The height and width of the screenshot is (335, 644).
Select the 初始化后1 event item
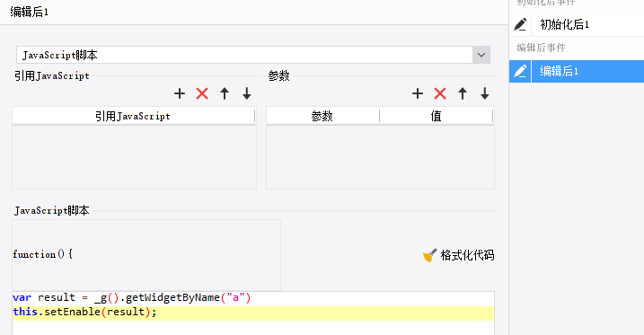(x=587, y=24)
